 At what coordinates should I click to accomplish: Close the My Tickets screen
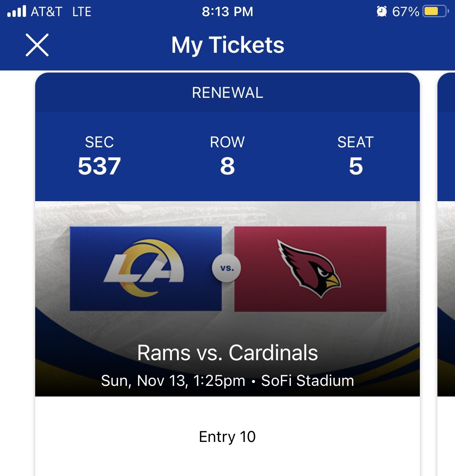[x=37, y=45]
